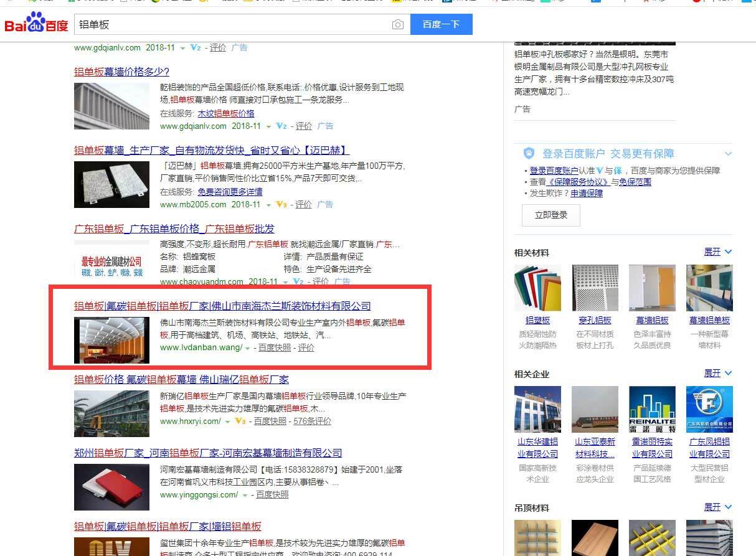Click the 幕墙铝单板 material image

709,288
